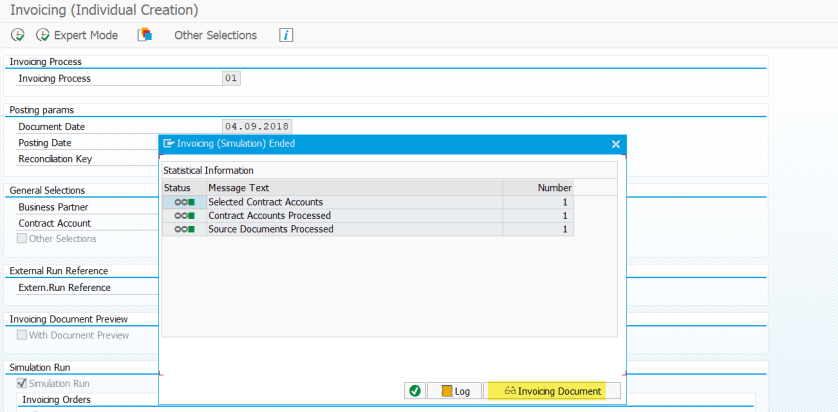Click status icon for Selected Contract Accounts
Screen dimensions: 838x412
184,202
